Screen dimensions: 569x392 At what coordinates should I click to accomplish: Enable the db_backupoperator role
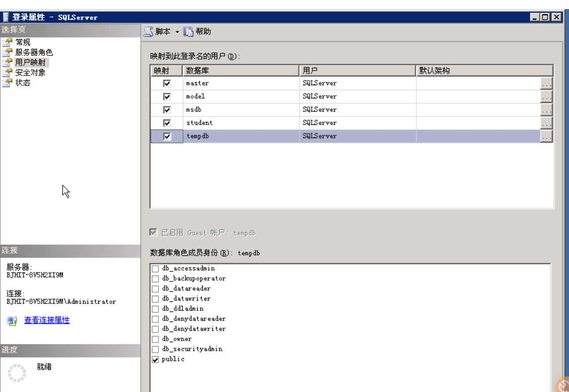155,279
